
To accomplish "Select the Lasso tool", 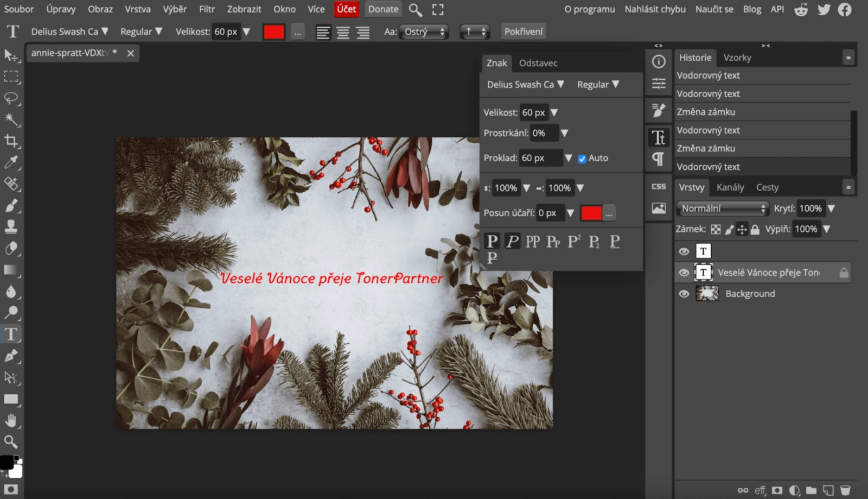I will 11,98.
